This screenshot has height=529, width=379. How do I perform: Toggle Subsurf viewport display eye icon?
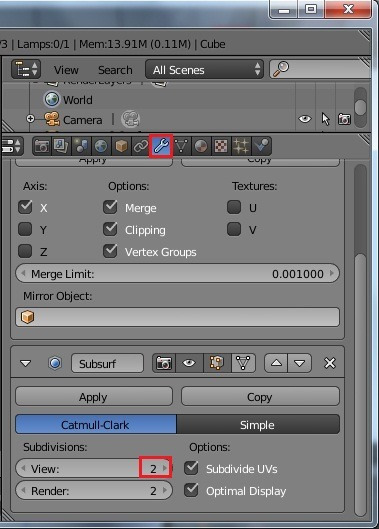tap(189, 363)
